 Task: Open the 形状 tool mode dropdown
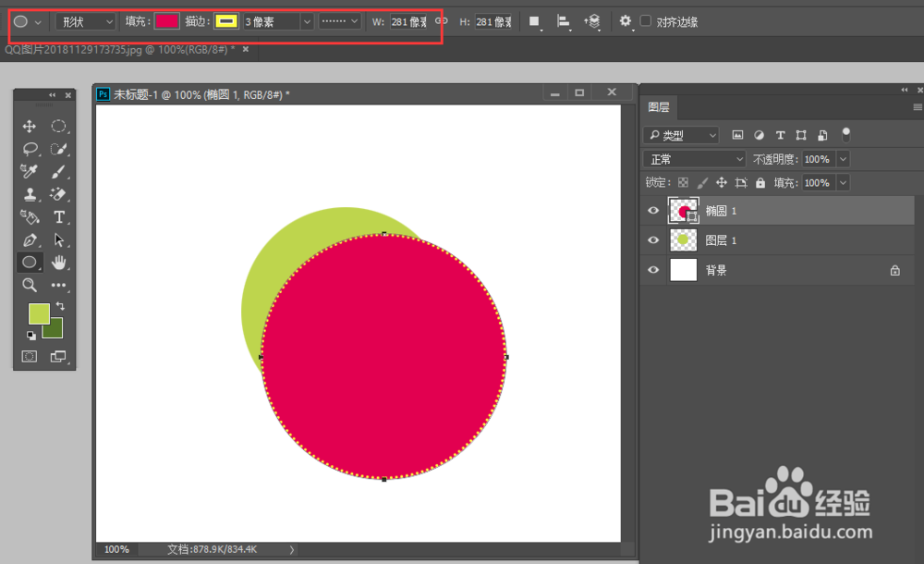click(x=85, y=22)
